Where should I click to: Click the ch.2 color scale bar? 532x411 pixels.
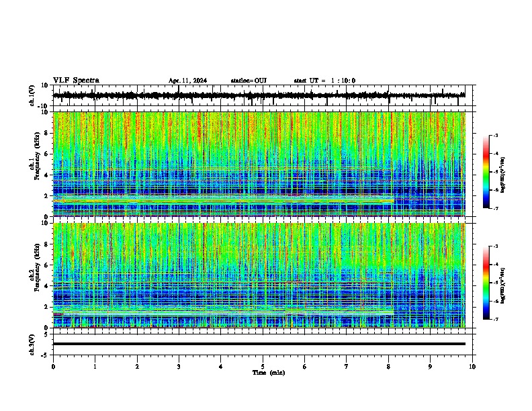pyautogui.click(x=486, y=283)
